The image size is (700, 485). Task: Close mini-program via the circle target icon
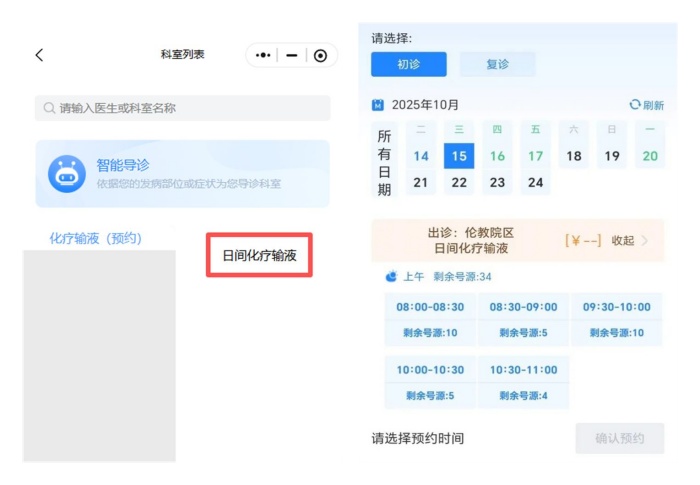click(x=320, y=56)
